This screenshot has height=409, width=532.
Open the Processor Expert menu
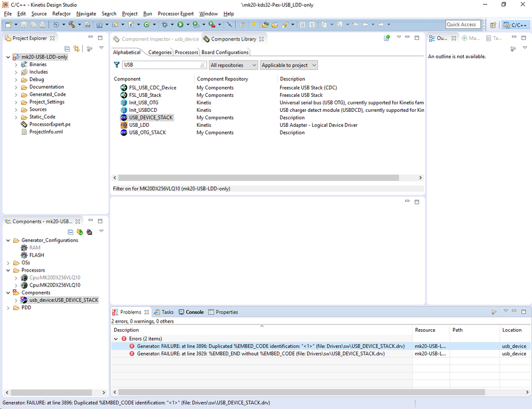tap(175, 13)
